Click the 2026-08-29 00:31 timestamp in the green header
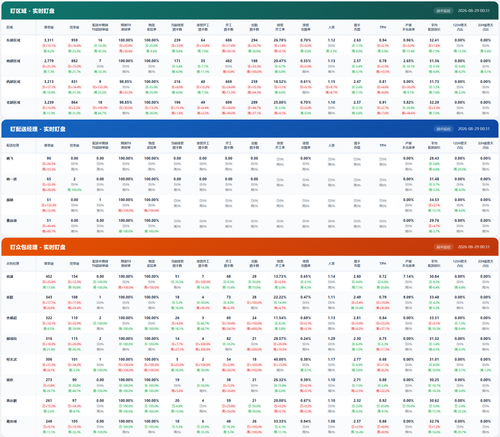 [x=473, y=11]
